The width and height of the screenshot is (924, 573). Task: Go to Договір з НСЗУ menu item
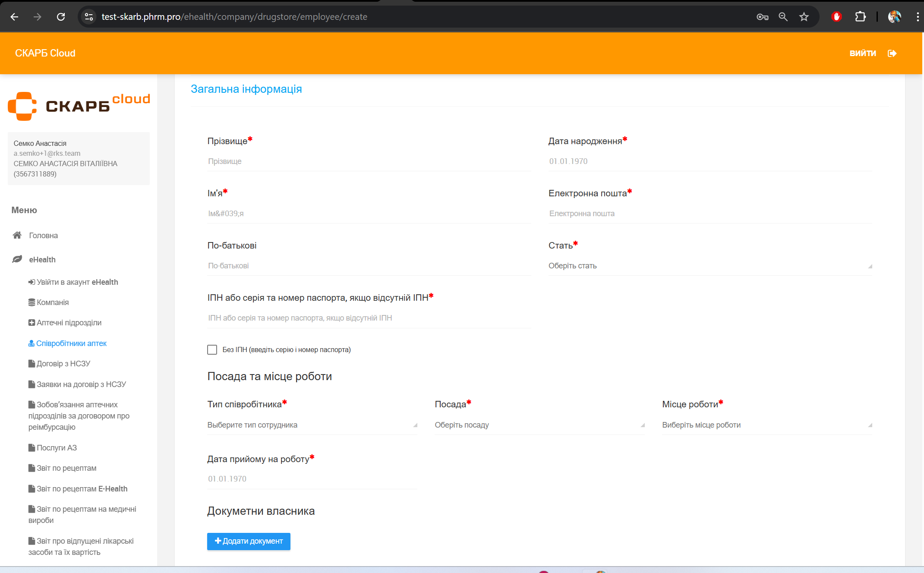pos(63,364)
